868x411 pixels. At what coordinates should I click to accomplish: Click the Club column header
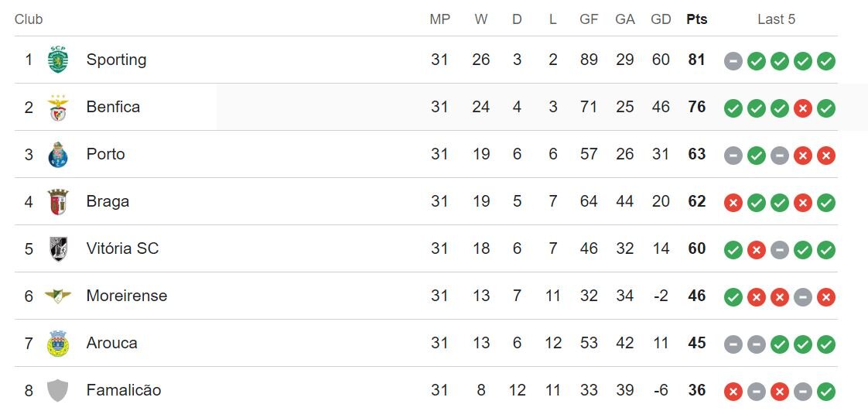29,19
